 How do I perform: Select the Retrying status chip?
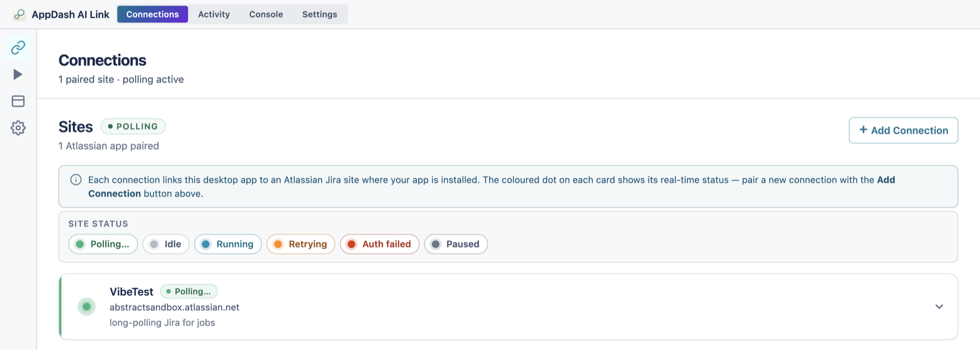pos(301,244)
